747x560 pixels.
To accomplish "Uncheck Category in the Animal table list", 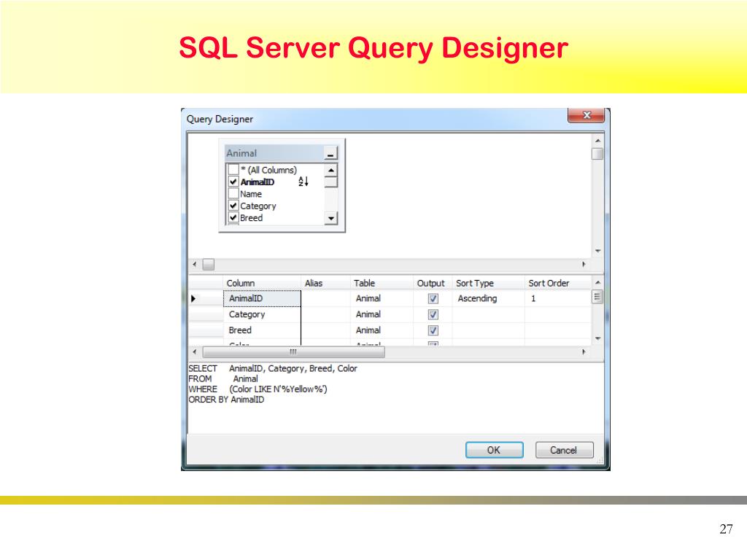I will pos(233,206).
